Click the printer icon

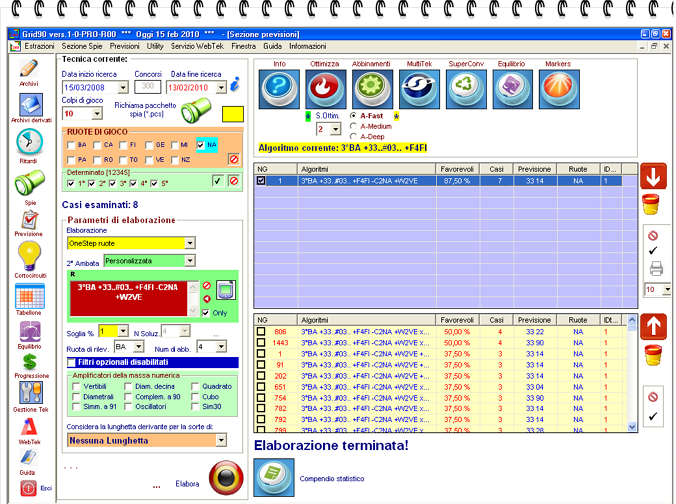(656, 268)
